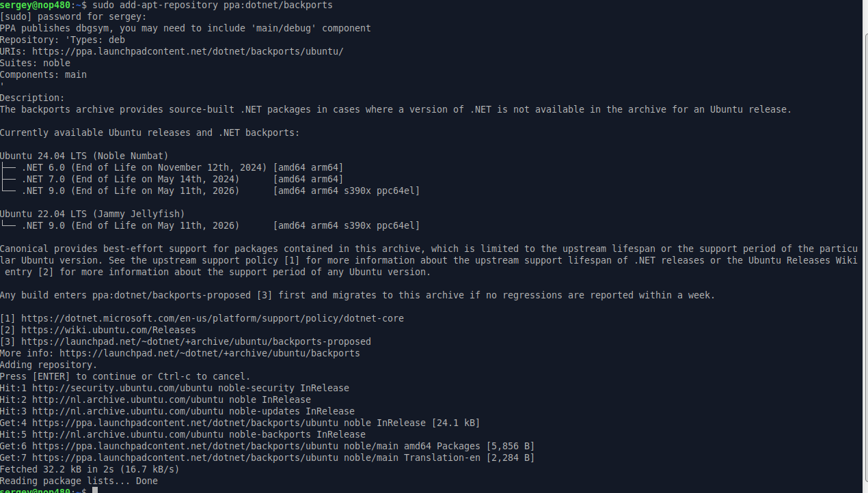Click the 'Press [ENTER] to continue' line
The width and height of the screenshot is (868, 493).
click(x=125, y=376)
